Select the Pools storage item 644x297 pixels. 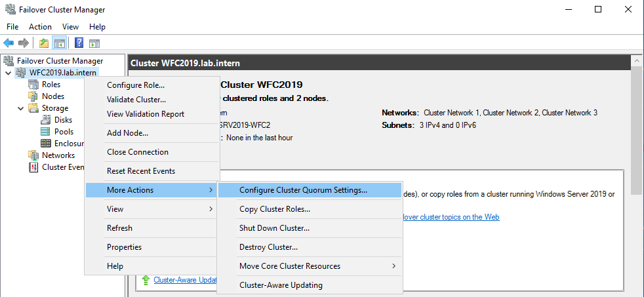pyautogui.click(x=64, y=132)
